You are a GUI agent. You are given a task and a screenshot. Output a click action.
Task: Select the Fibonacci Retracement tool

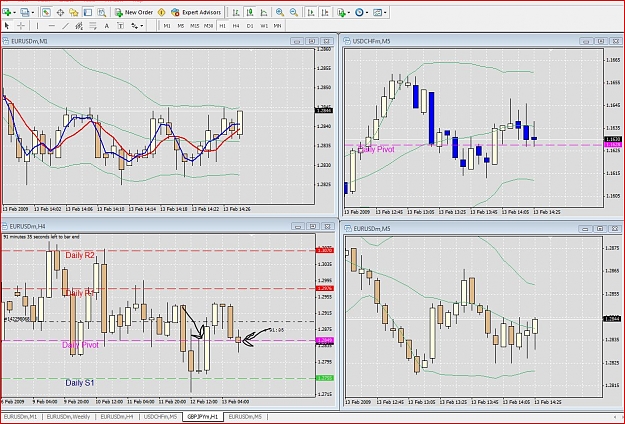tap(93, 26)
